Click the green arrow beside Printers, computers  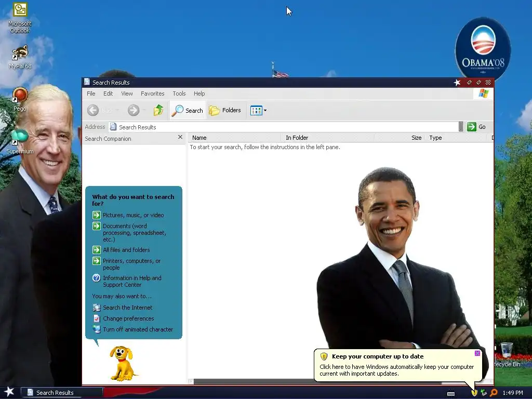tap(97, 261)
